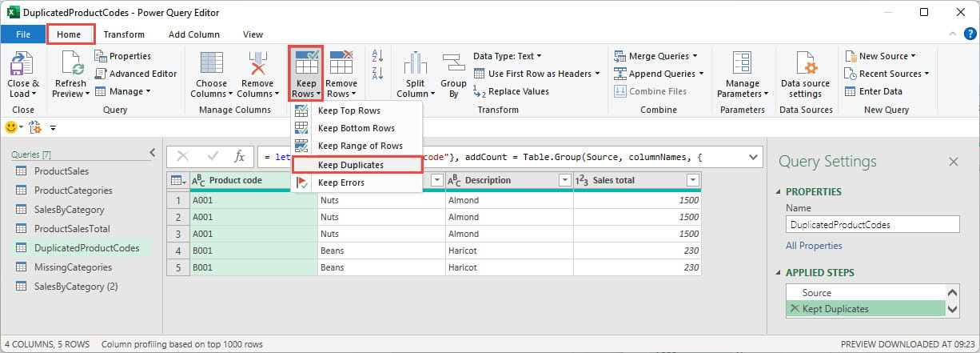
Task: Select the MissingCategories query
Action: click(x=73, y=267)
